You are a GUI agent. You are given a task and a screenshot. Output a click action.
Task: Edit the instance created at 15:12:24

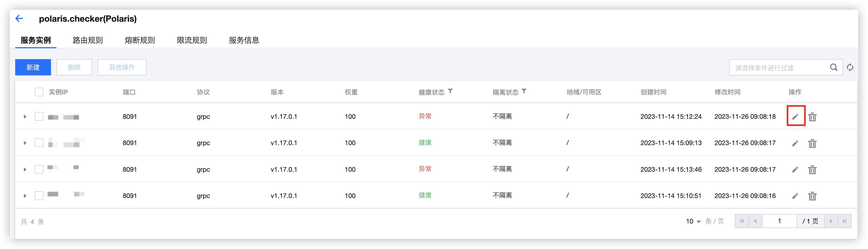[x=795, y=117]
